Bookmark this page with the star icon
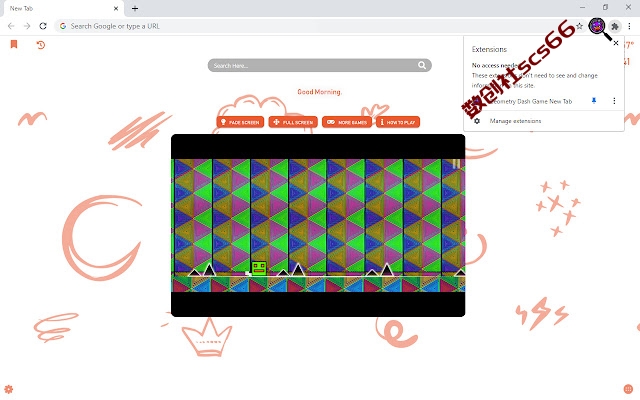The height and width of the screenshot is (400, 640). coord(579,26)
